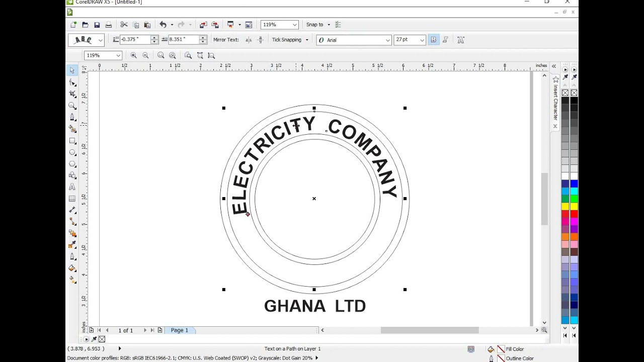Go to the next page arrow

click(x=145, y=330)
